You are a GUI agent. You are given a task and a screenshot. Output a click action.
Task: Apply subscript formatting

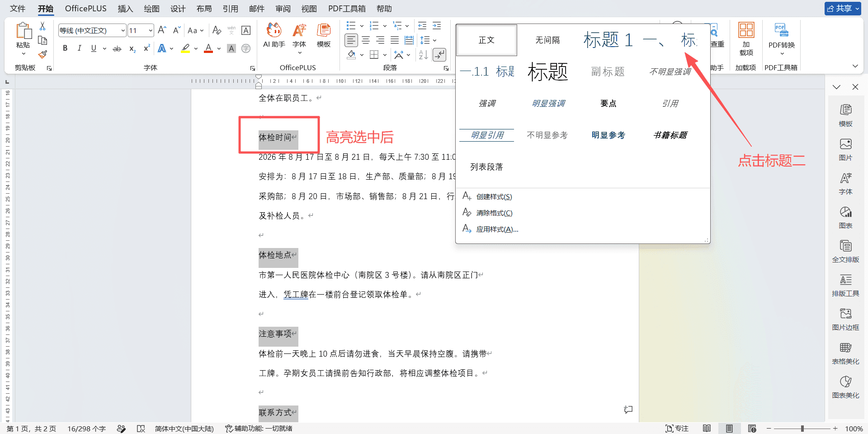point(132,48)
